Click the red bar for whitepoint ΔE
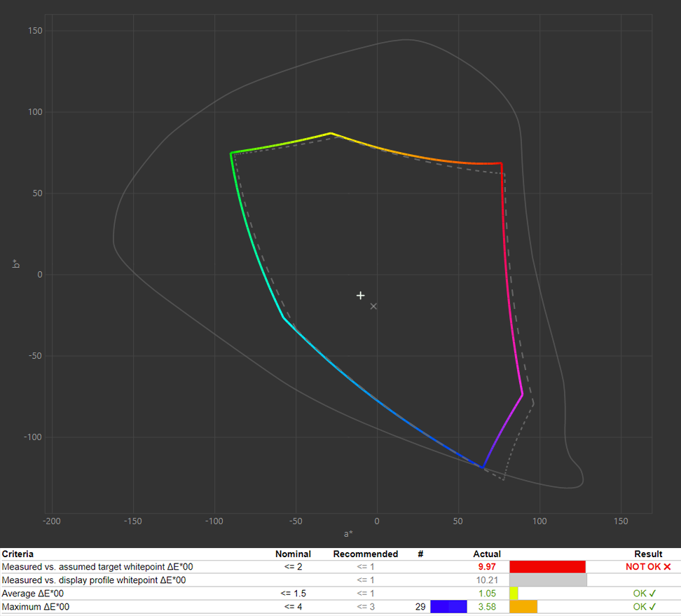 tap(547, 566)
